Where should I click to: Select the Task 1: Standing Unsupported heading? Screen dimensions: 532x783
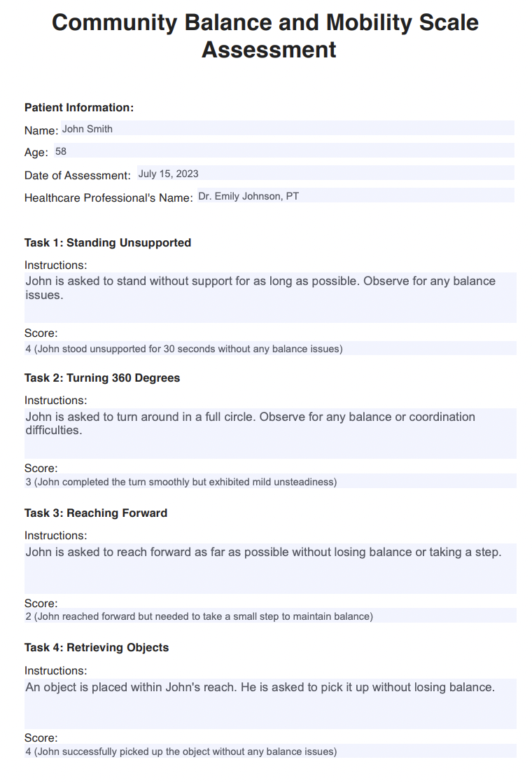click(108, 242)
